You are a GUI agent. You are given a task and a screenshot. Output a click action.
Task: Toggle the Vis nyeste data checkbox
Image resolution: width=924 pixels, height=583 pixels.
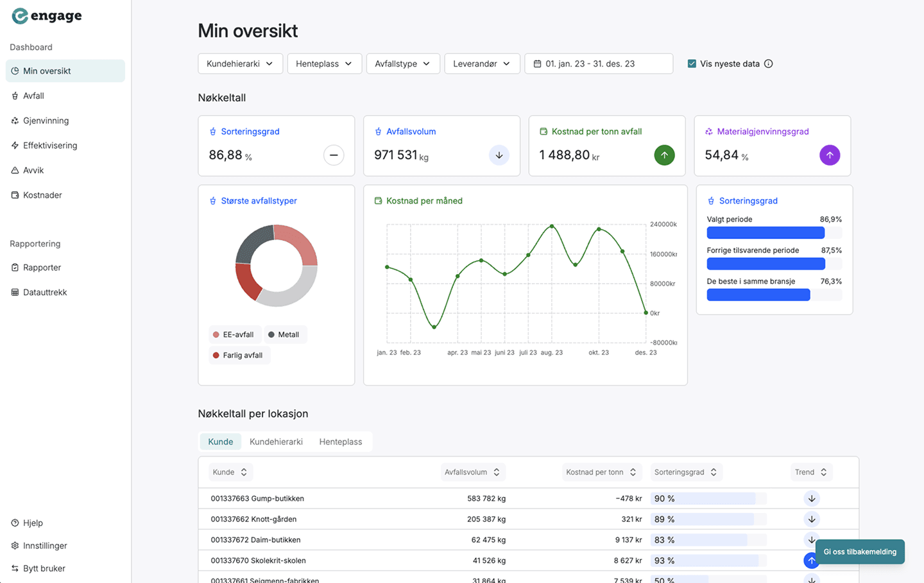692,64
